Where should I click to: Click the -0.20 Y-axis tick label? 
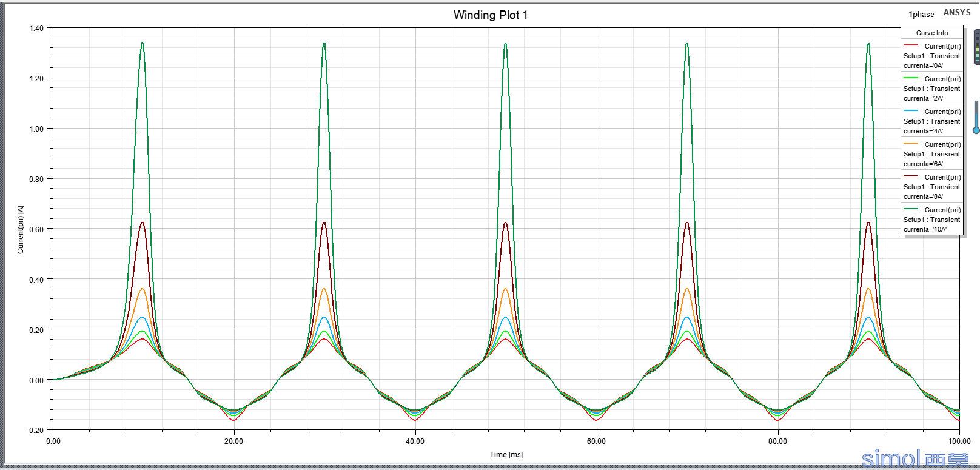35,431
